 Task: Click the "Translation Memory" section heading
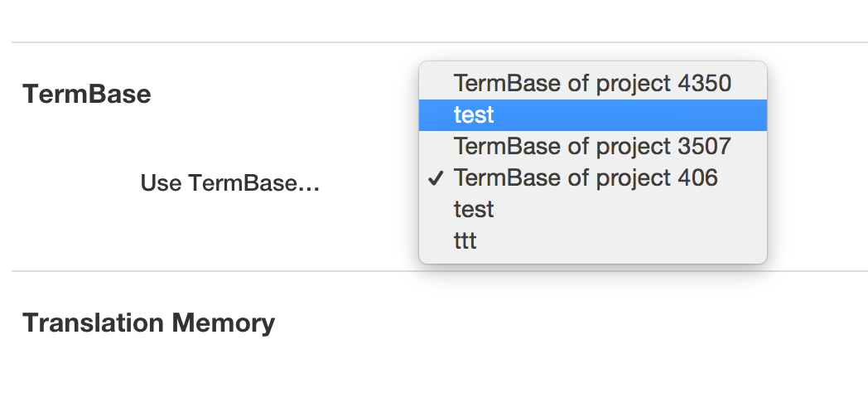click(x=149, y=322)
